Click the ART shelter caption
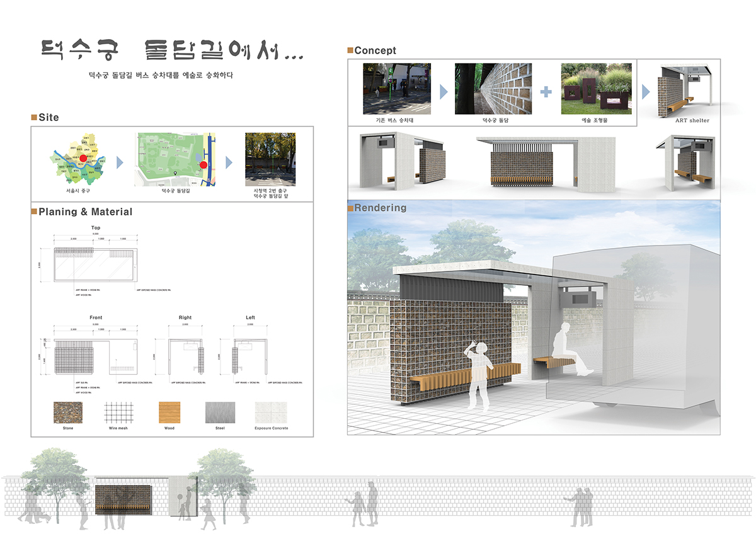Viewport: 756px width, 534px height. [x=692, y=120]
